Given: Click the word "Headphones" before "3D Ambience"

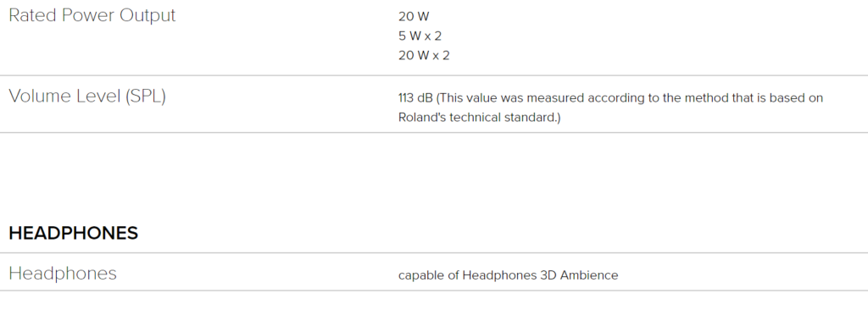Looking at the screenshot, I should click(x=499, y=275).
